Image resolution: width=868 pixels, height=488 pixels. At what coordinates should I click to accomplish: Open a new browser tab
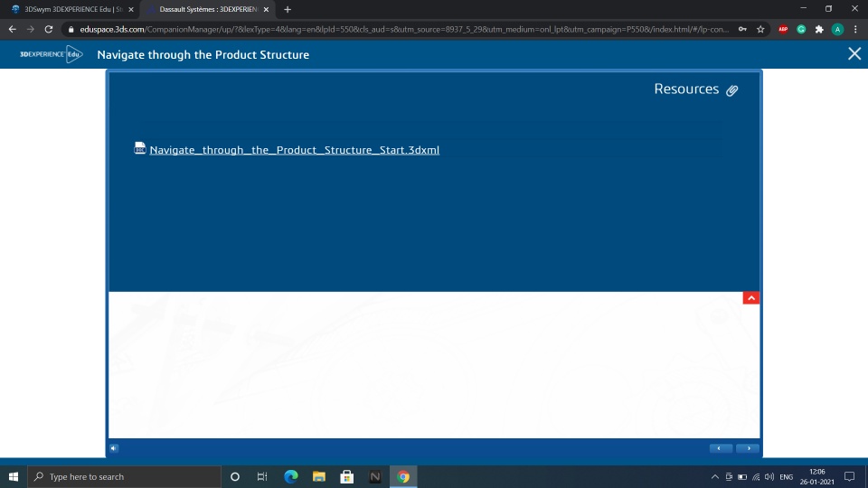pos(288,9)
